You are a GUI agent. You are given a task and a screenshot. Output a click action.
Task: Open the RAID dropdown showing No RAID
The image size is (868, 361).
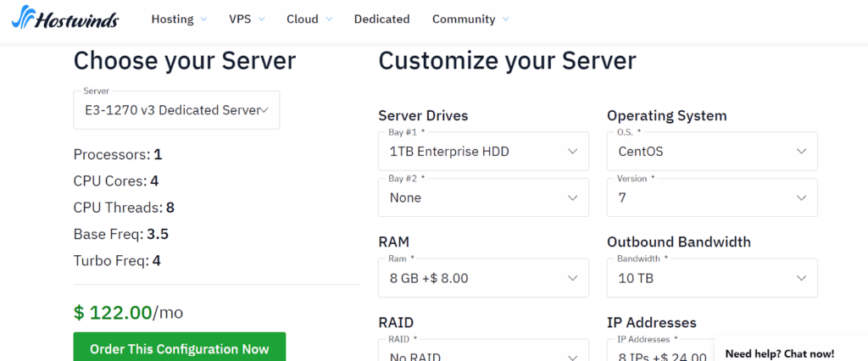(483, 350)
